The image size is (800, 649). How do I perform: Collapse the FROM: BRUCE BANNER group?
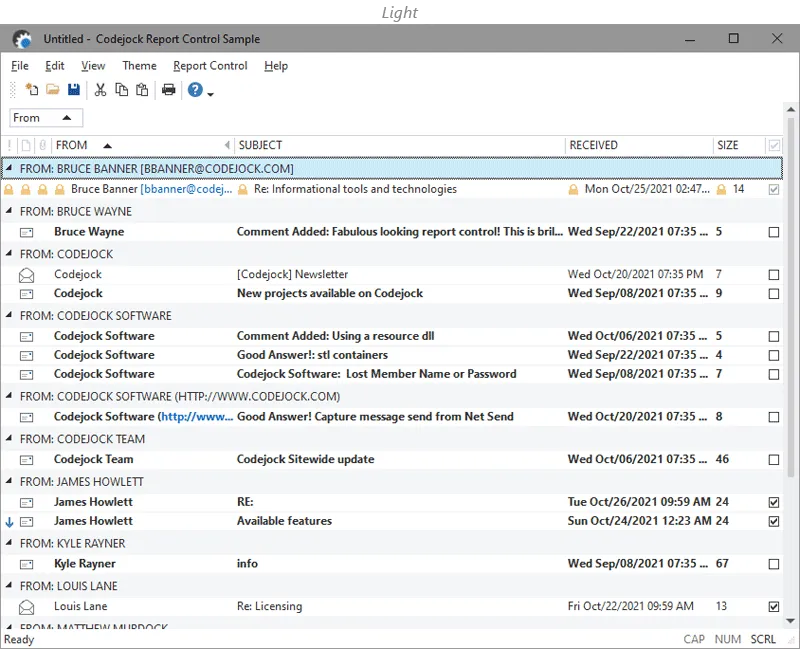pos(9,167)
